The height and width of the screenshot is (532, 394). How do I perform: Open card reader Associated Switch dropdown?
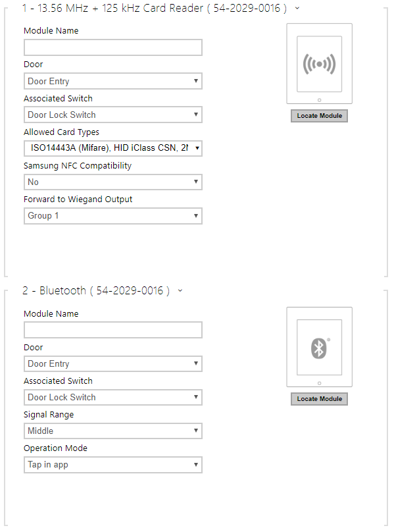(113, 115)
